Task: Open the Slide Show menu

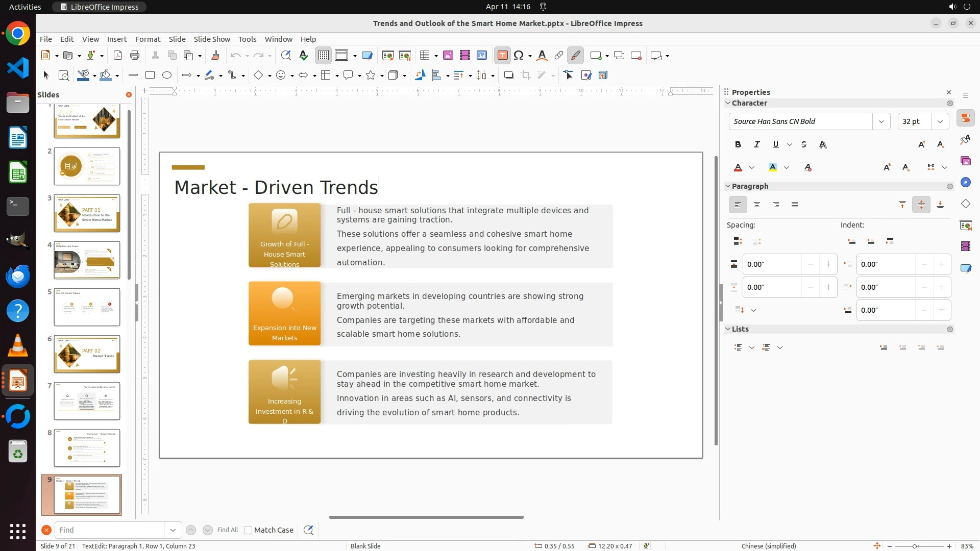Action: (x=212, y=39)
